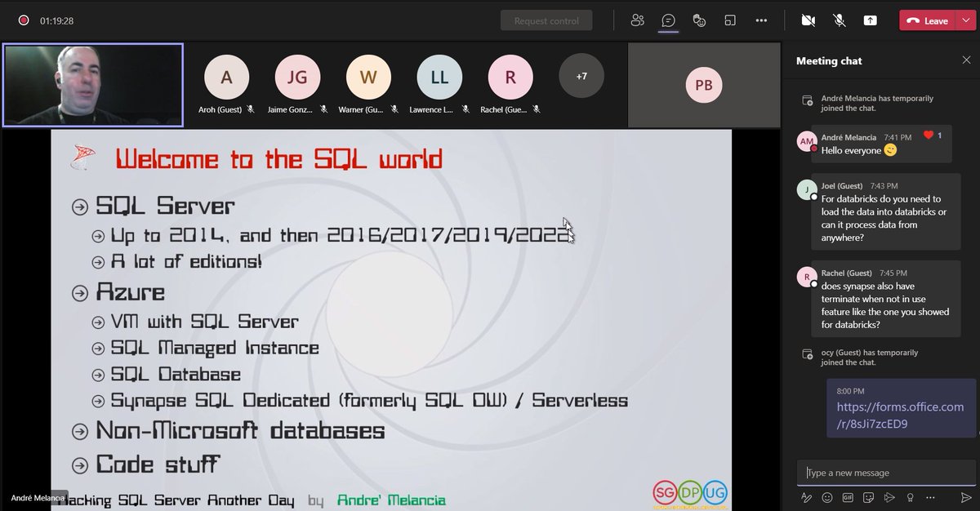
Task: Click the 01:19:28 meeting timer
Action: click(x=57, y=20)
